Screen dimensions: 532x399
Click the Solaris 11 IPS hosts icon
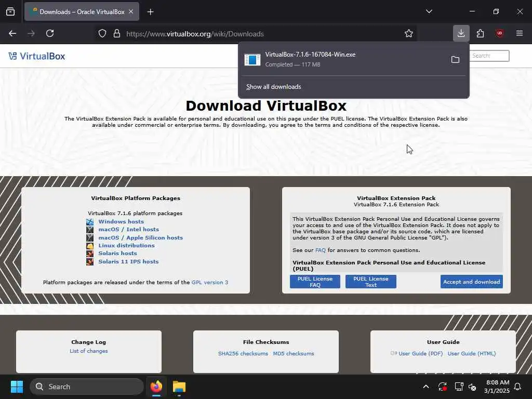tap(90, 262)
